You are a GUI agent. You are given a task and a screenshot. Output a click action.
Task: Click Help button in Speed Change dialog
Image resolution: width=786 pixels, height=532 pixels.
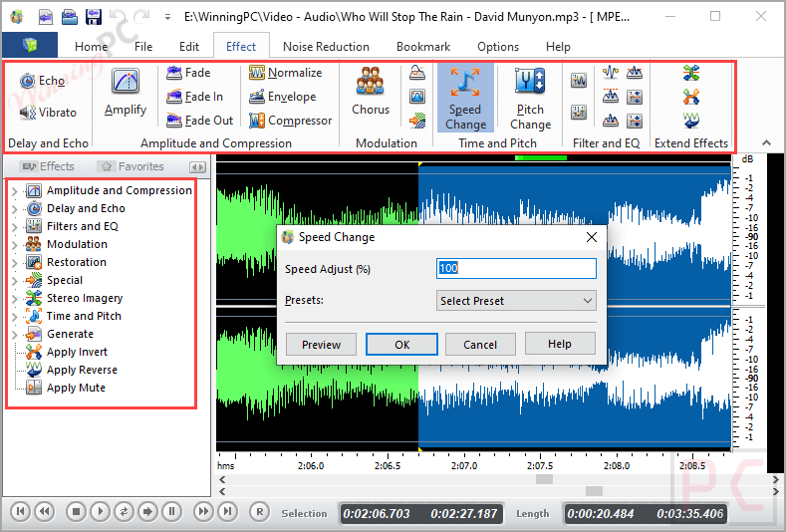point(560,344)
